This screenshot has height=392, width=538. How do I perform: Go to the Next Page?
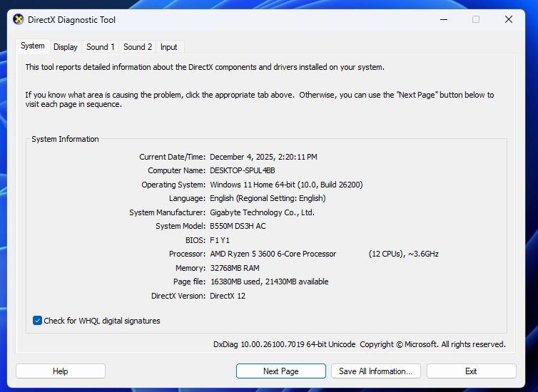[280, 371]
